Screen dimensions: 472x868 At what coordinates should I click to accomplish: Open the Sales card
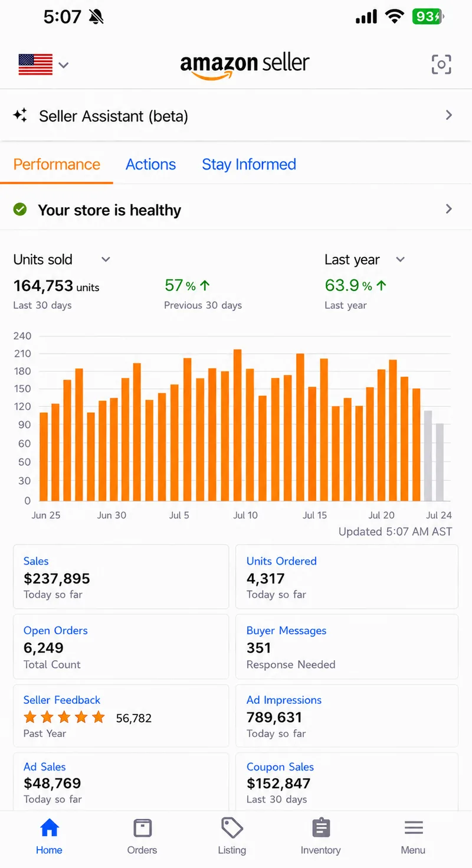[121, 577]
